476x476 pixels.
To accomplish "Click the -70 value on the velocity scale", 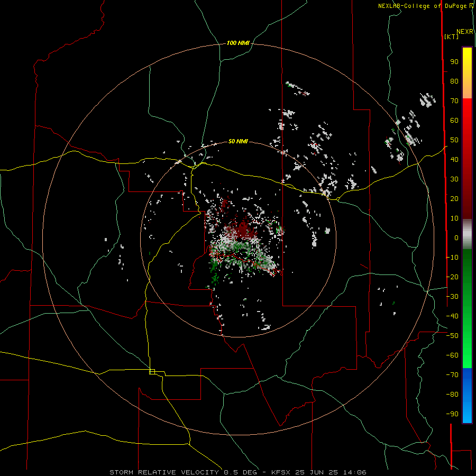I will tap(452, 375).
